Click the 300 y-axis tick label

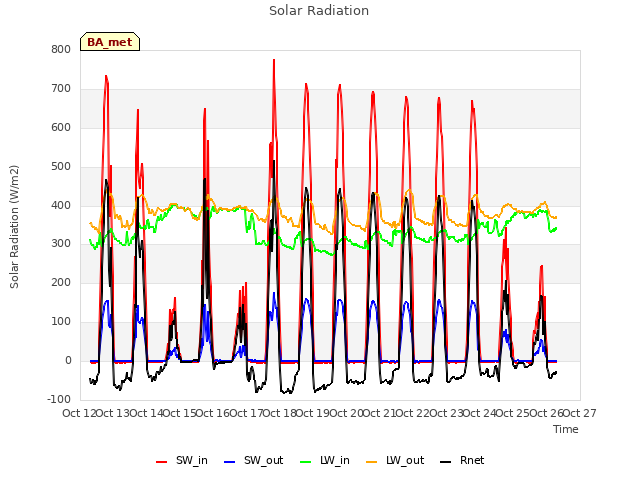[61, 244]
